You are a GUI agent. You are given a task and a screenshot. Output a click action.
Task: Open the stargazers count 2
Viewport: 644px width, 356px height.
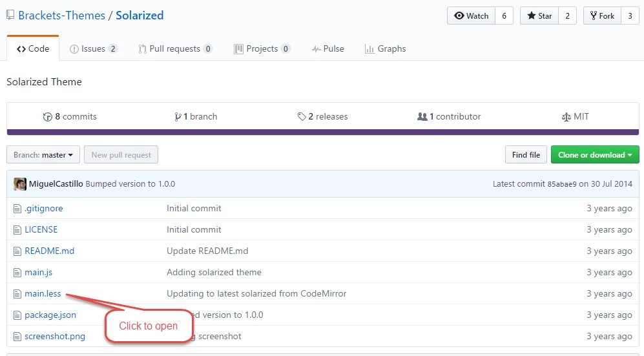pyautogui.click(x=568, y=16)
